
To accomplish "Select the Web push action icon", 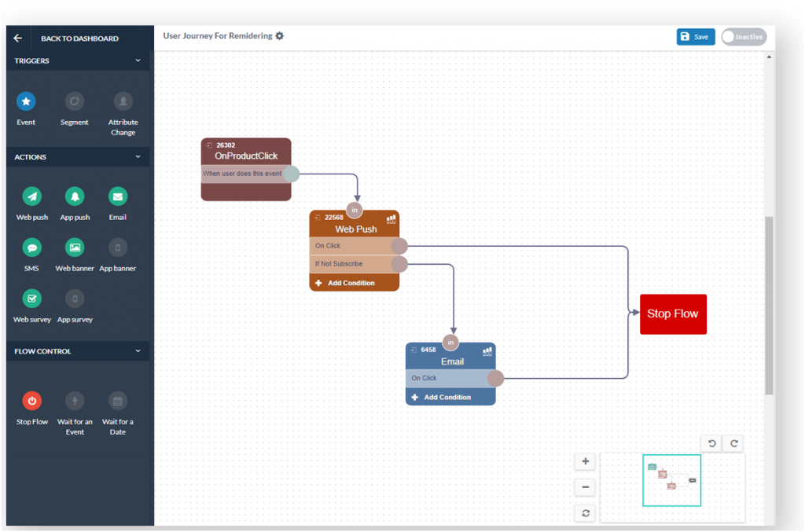I will tap(31, 196).
